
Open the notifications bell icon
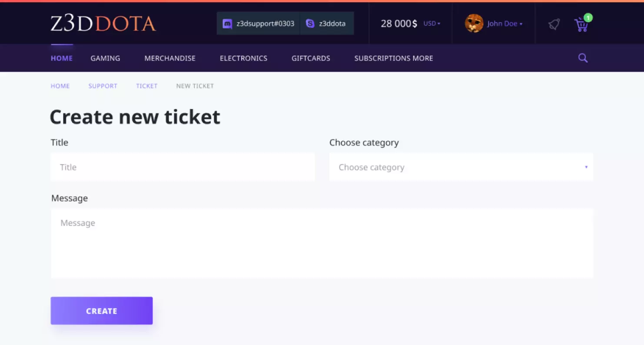554,24
